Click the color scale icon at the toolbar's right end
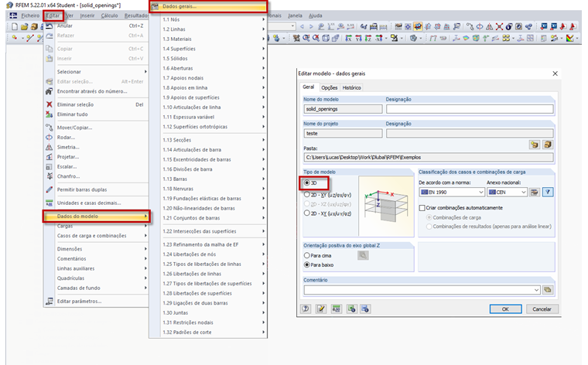 pyautogui.click(x=569, y=38)
